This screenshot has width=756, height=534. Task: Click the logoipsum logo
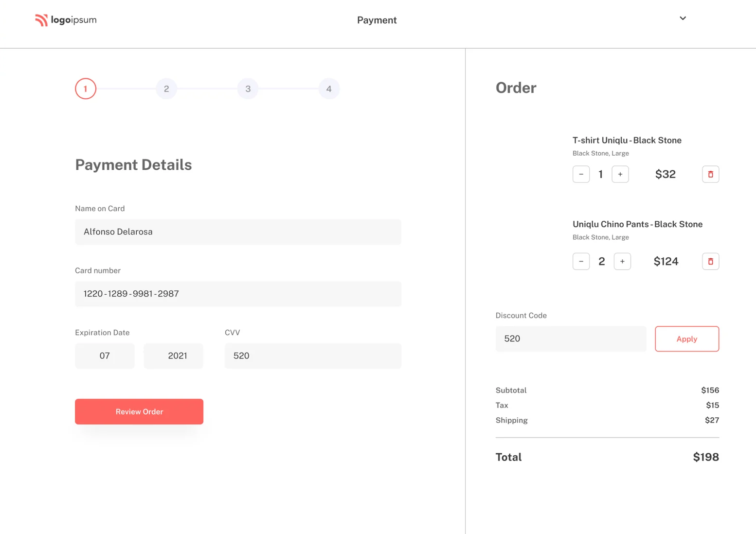tap(66, 20)
